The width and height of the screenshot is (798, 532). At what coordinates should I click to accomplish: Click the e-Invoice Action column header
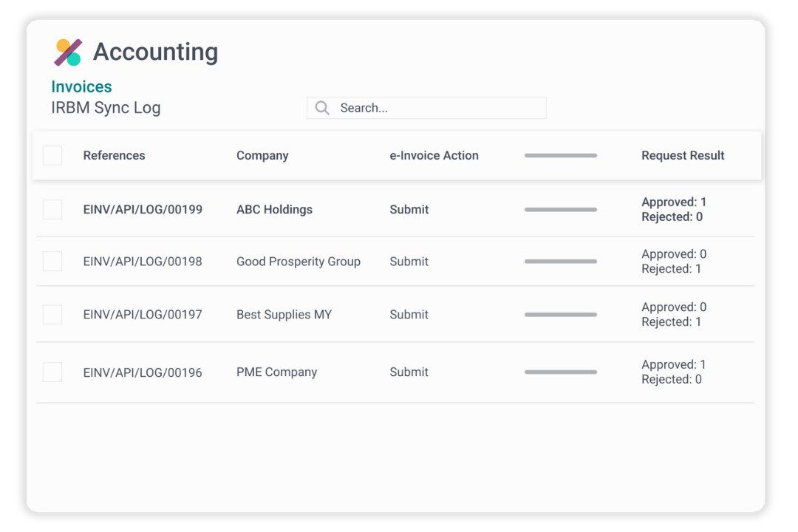pyautogui.click(x=434, y=155)
